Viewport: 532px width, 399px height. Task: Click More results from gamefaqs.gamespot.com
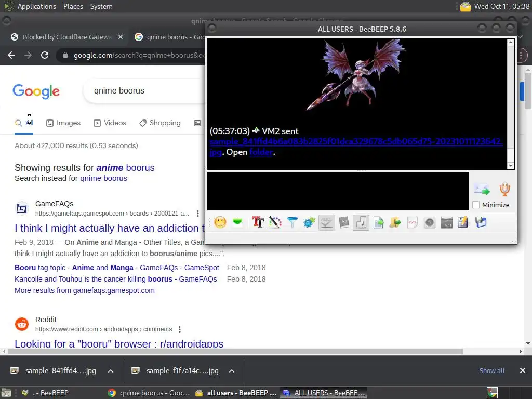coord(85,290)
